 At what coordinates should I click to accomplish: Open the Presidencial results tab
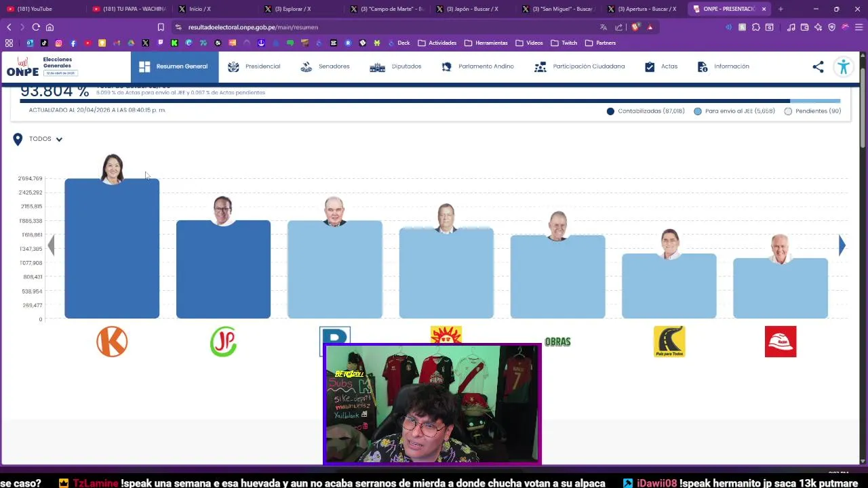pyautogui.click(x=254, y=66)
